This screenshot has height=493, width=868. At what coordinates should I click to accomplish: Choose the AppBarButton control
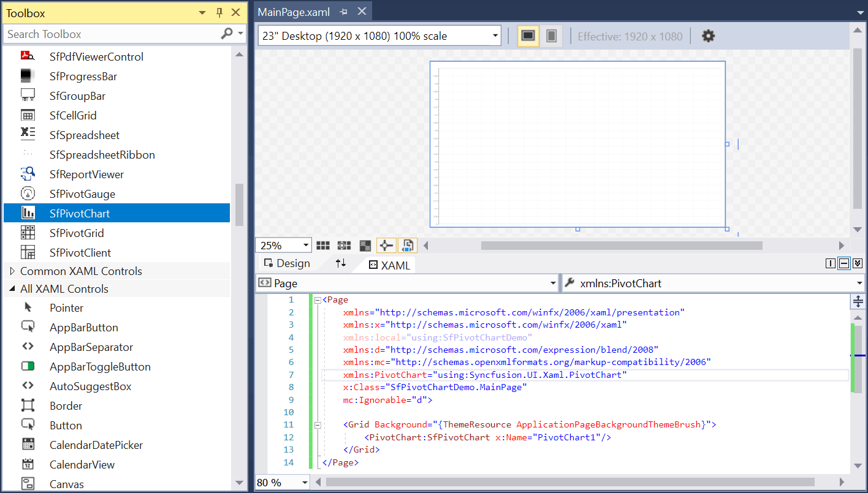116,327
